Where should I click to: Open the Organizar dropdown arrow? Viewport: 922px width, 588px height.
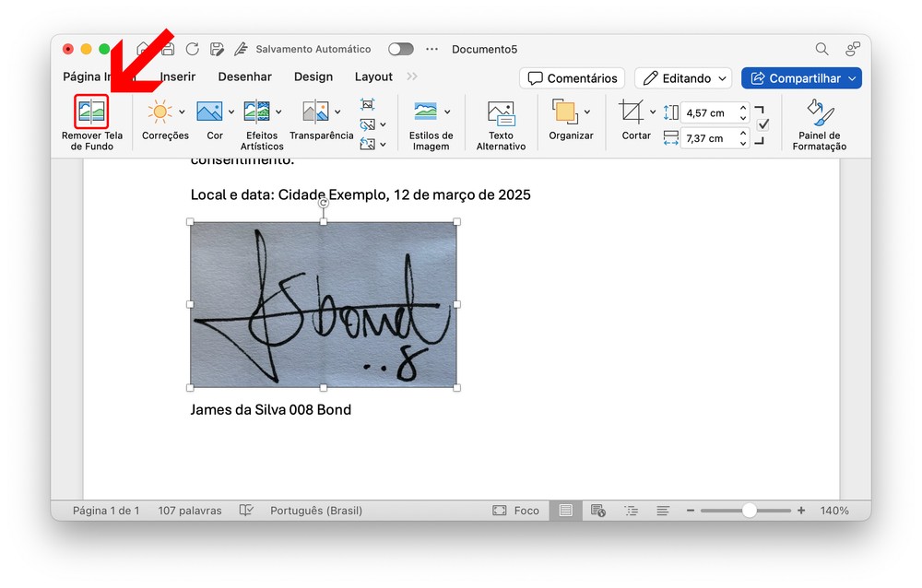coord(587,112)
